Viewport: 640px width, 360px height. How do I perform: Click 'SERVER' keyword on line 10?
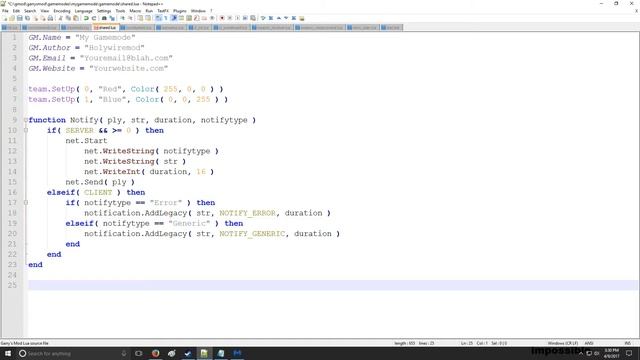click(80, 131)
